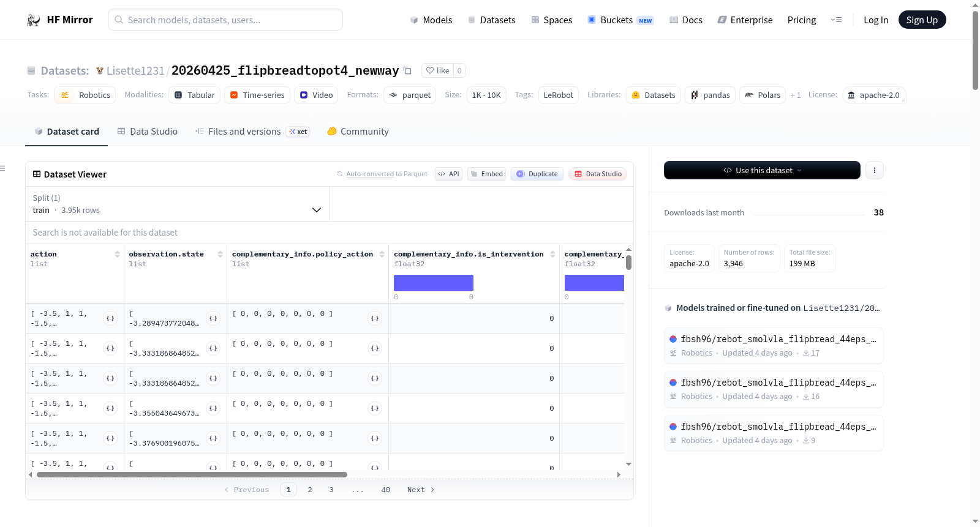Click the Duplicate button
The height and width of the screenshot is (527, 980).
click(537, 174)
